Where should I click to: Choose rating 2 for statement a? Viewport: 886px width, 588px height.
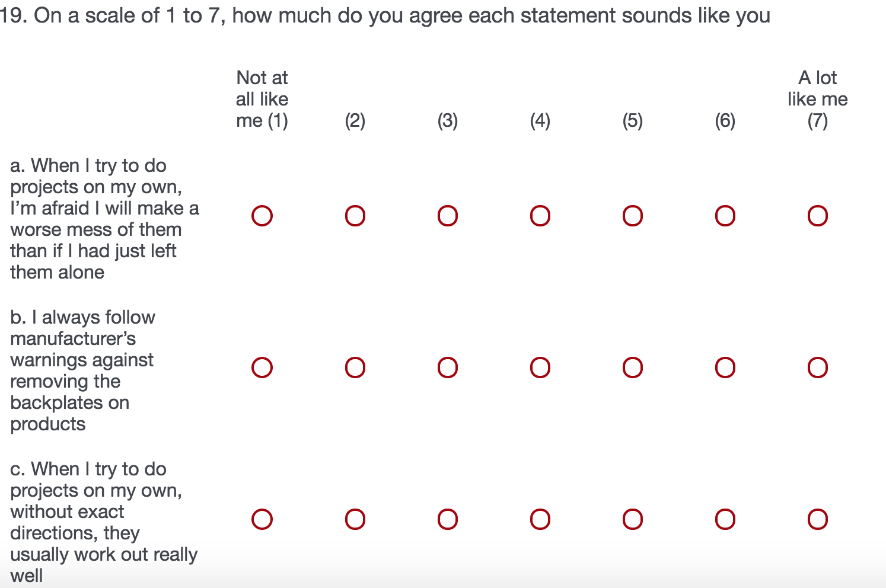[x=355, y=216]
